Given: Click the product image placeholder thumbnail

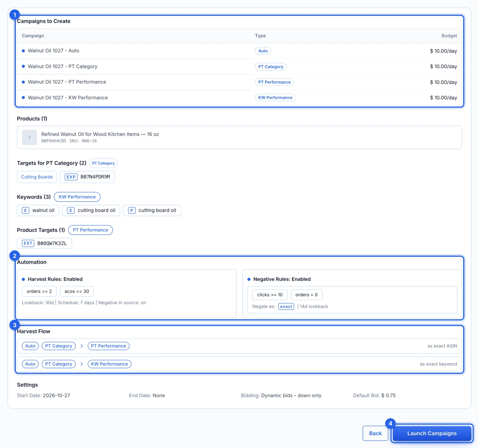Looking at the screenshot, I should coord(29,137).
